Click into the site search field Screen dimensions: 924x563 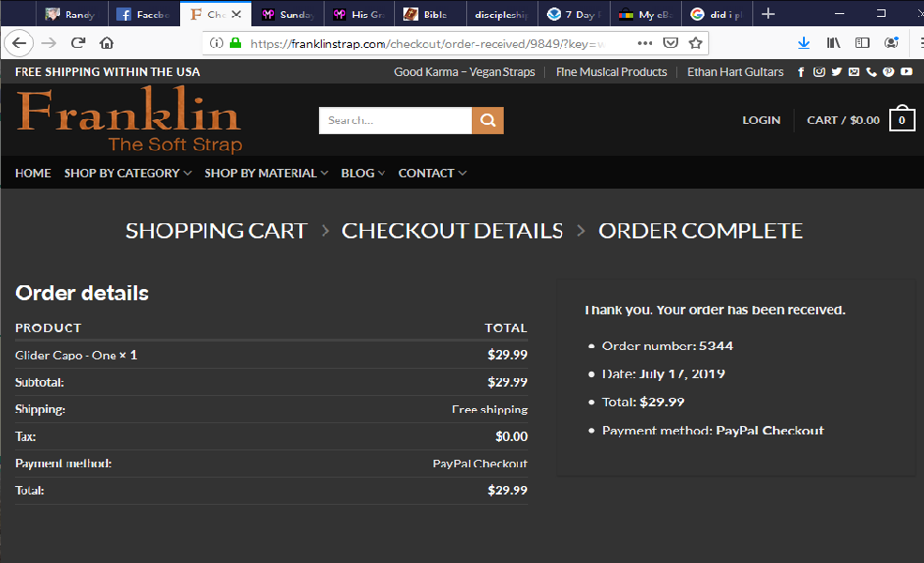pyautogui.click(x=395, y=120)
